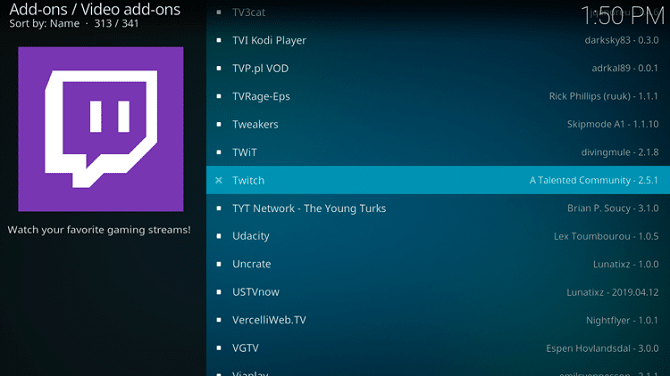Click the bullet icon beside Tweakers
Viewport: 670px width, 376px height.
pyautogui.click(x=219, y=124)
